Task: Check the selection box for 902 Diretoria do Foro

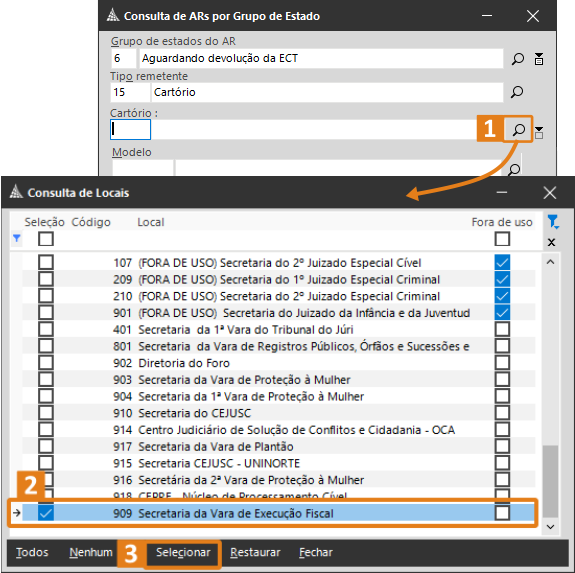Action: [x=46, y=363]
